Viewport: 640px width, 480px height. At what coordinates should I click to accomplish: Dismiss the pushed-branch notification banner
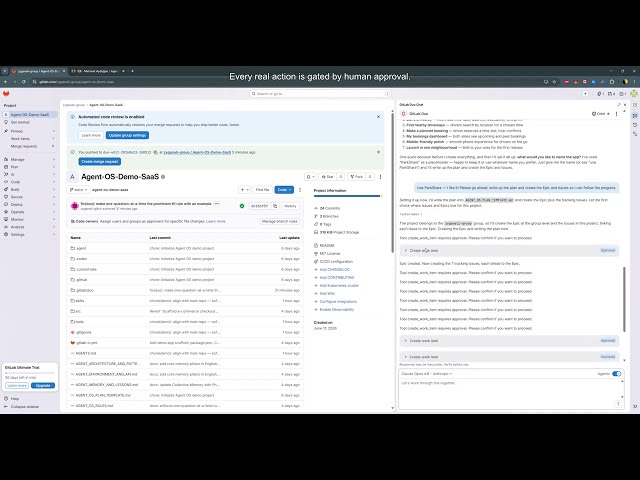click(x=378, y=152)
